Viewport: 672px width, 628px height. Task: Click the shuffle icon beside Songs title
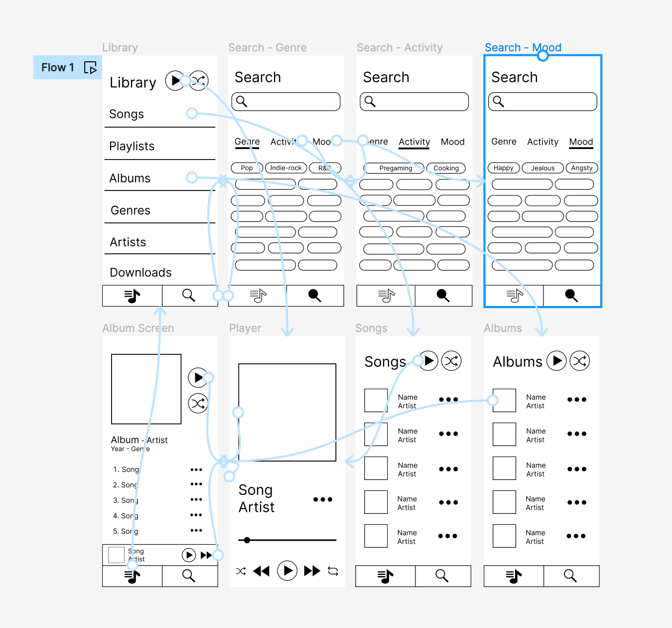pos(451,361)
